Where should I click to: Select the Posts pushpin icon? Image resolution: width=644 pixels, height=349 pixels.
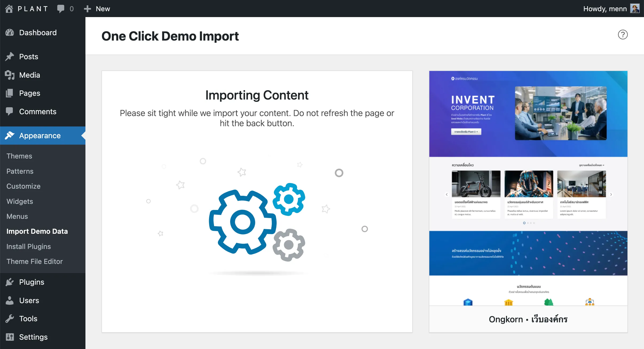click(10, 56)
